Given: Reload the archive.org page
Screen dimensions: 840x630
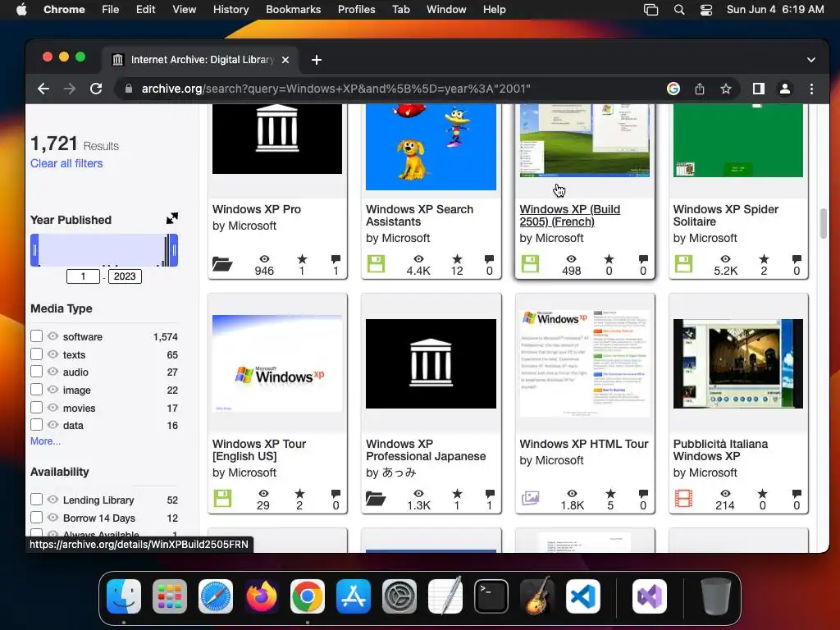Looking at the screenshot, I should 96,89.
